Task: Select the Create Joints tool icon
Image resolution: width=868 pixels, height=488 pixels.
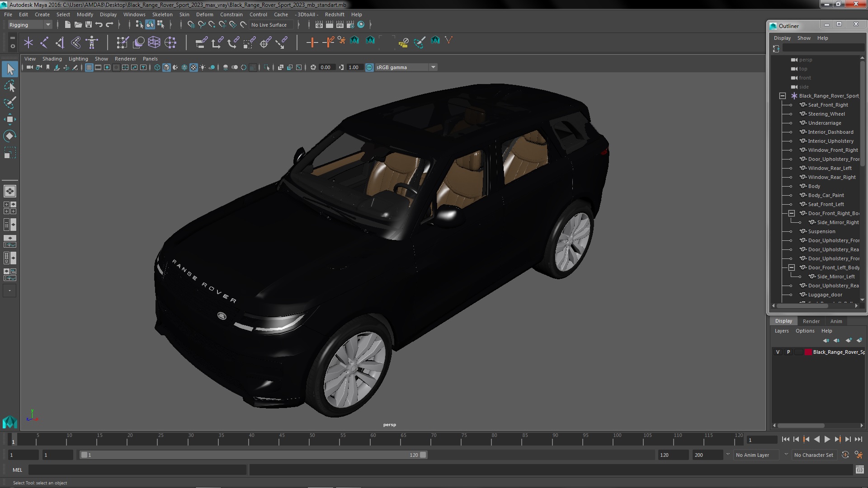Action: (44, 42)
